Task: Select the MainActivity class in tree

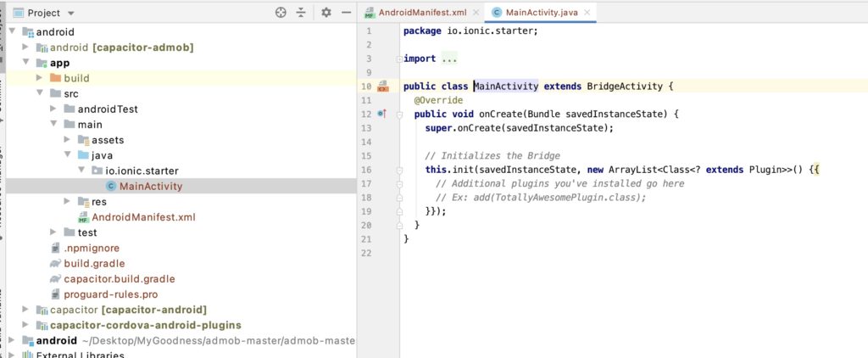Action: click(151, 186)
